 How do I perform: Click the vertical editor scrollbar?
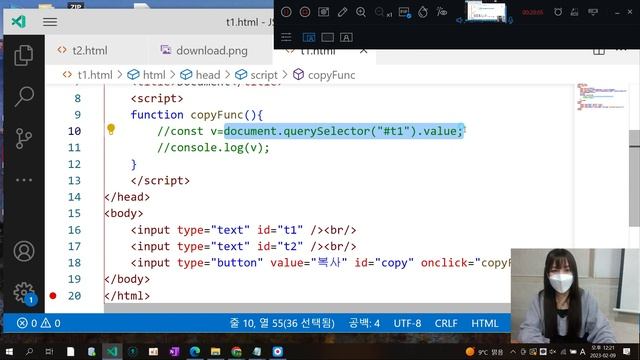(x=634, y=178)
